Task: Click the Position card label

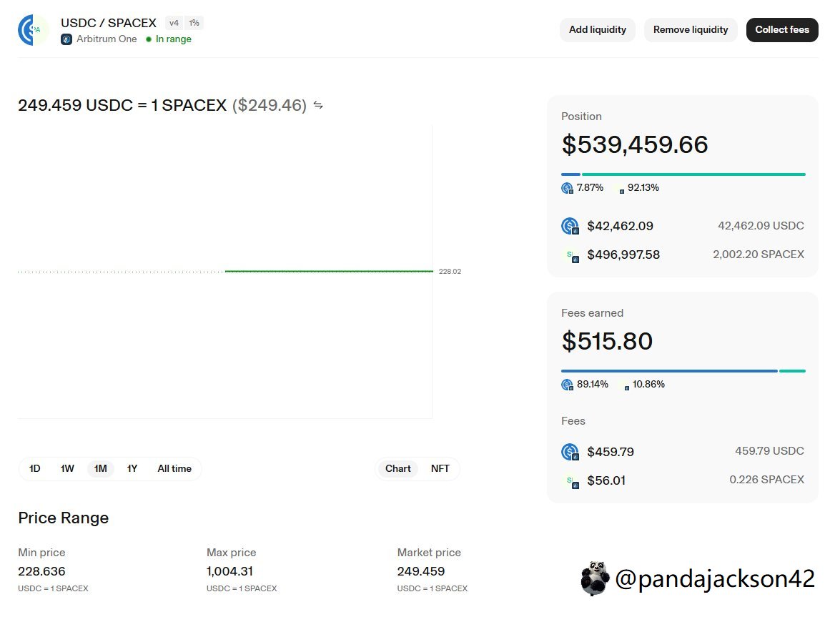Action: click(581, 117)
